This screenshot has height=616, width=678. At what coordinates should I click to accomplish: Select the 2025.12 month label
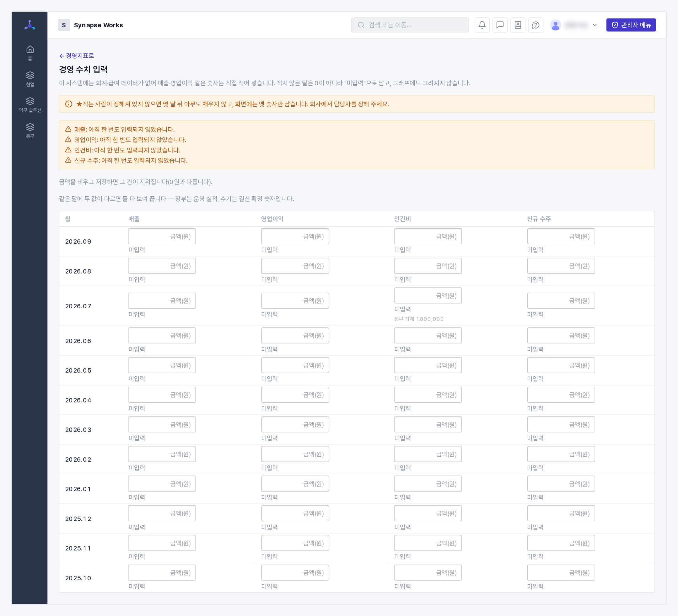[x=78, y=518]
